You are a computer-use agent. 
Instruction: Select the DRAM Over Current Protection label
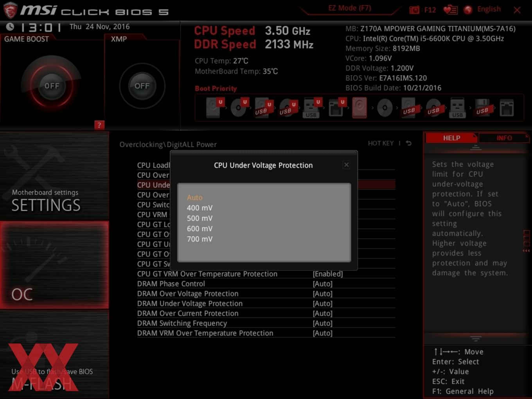click(x=188, y=313)
